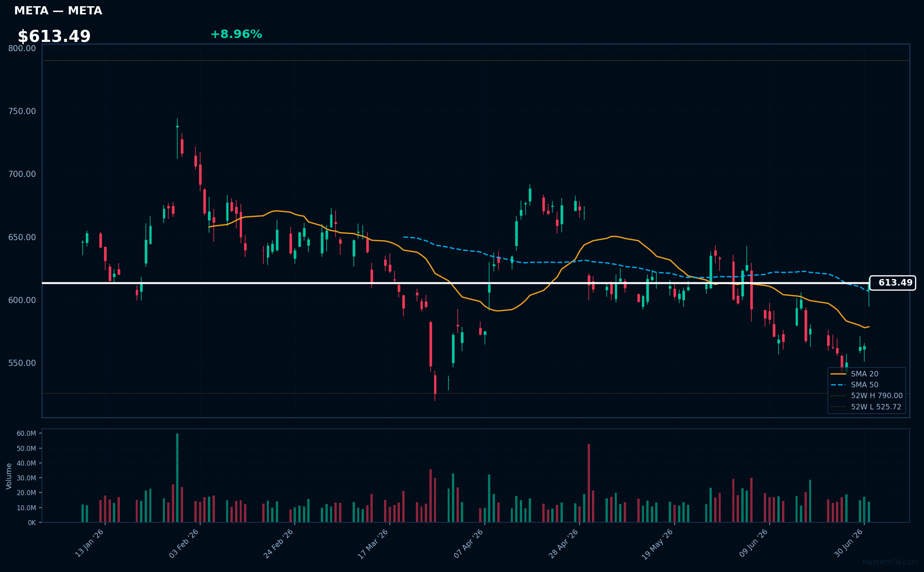Click the Volume axis title
Image resolution: width=924 pixels, height=572 pixels.
point(9,476)
